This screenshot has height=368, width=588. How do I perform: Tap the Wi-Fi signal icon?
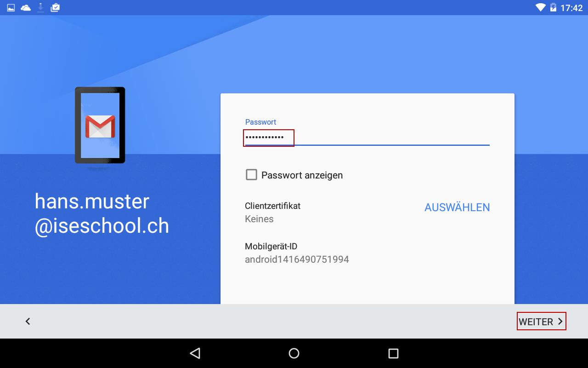540,7
